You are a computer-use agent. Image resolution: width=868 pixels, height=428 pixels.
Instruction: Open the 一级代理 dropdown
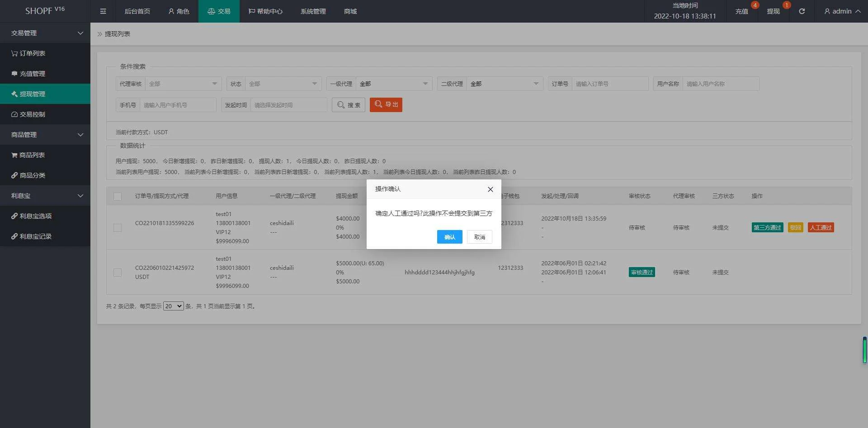[393, 84]
